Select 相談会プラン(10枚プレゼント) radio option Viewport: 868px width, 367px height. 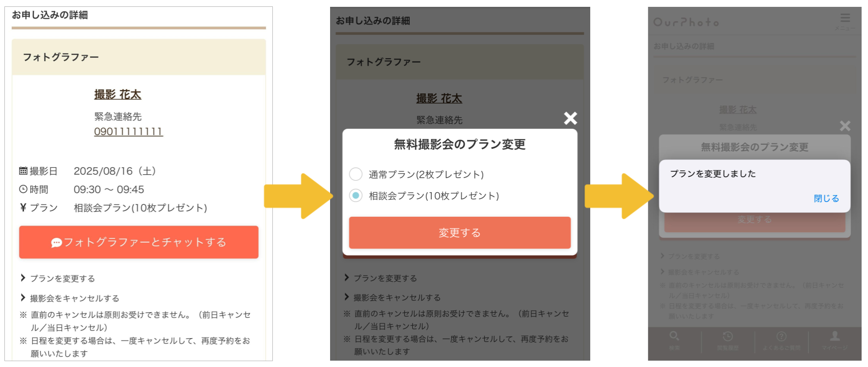[356, 196]
